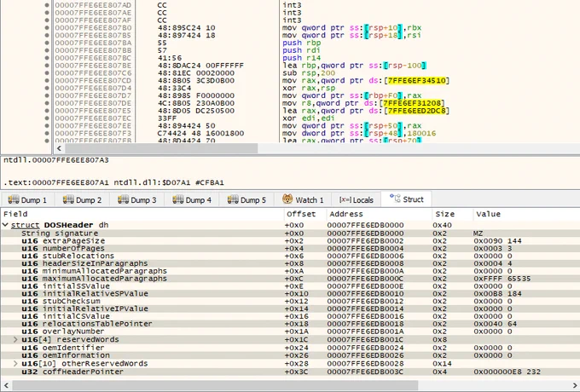Select the coffHeaderPointer field row
Viewport: 580px width, 392px height.
point(290,372)
